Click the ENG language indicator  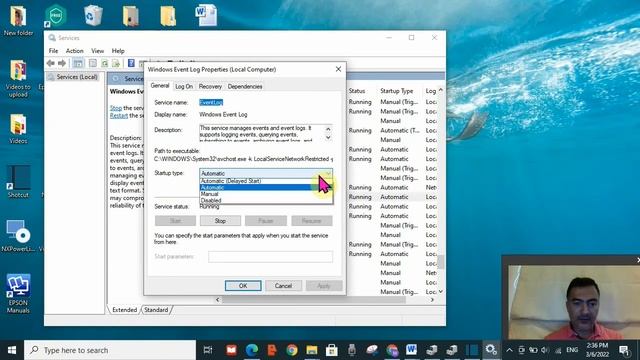point(572,350)
